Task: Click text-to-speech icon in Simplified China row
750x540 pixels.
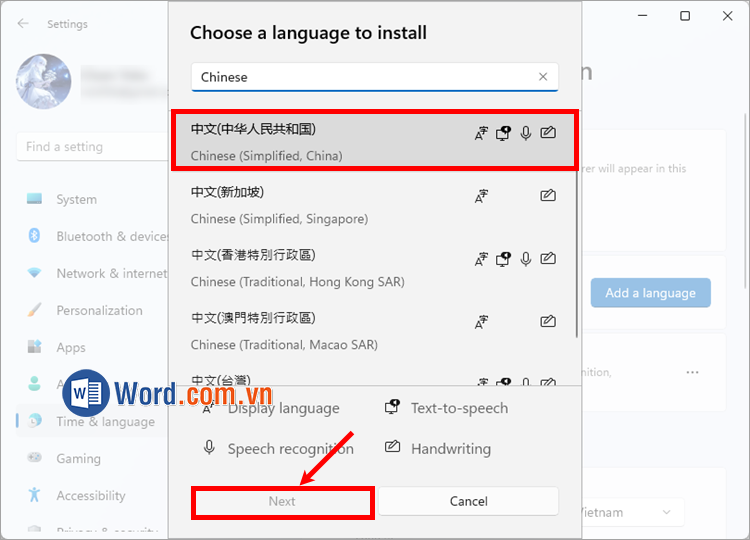Action: 503,133
